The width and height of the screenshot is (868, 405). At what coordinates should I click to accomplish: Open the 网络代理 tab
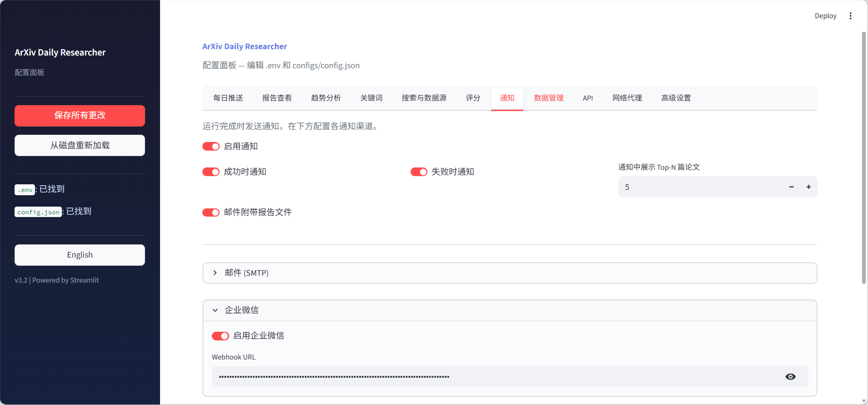coord(627,98)
